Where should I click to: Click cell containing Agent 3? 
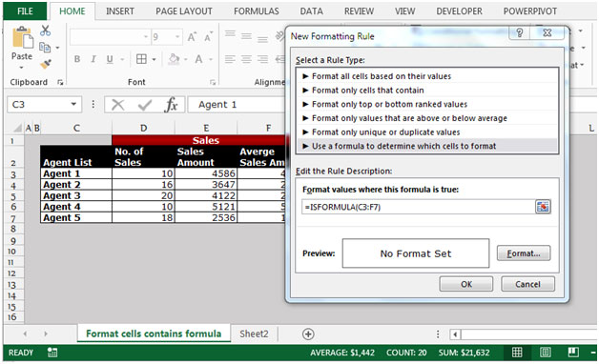point(76,195)
